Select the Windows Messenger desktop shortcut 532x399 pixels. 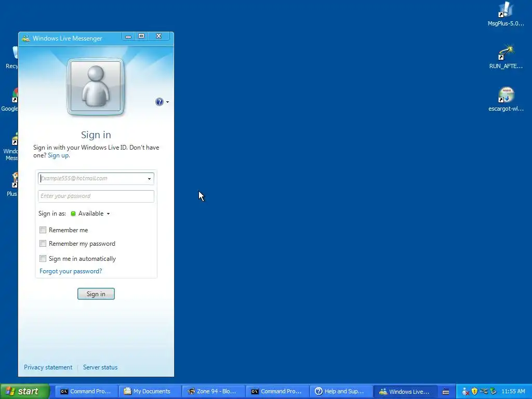click(x=11, y=147)
